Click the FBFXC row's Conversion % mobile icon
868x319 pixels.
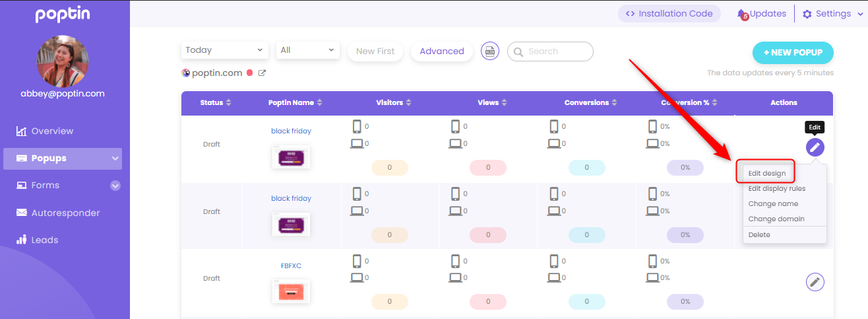(x=652, y=261)
